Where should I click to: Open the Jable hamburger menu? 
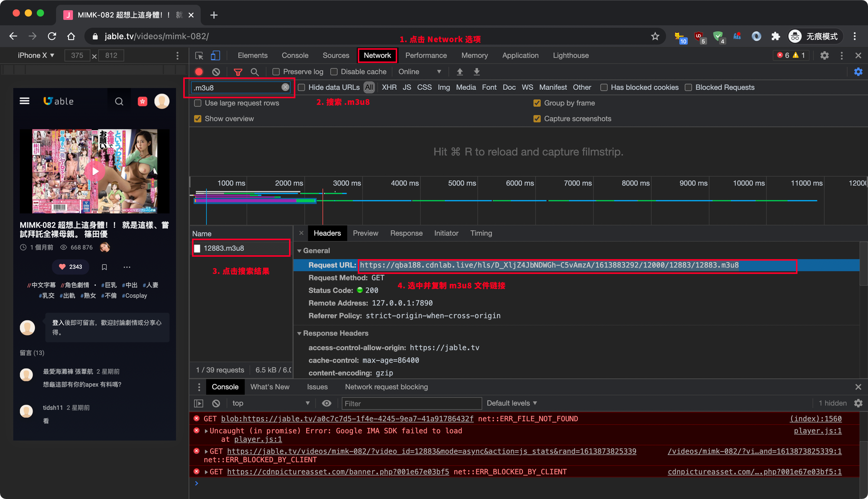24,101
